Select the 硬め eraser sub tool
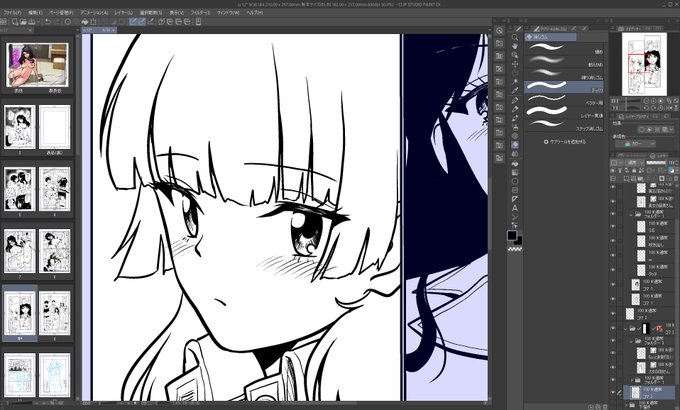Image resolution: width=680 pixels, height=410 pixels. coord(564,49)
